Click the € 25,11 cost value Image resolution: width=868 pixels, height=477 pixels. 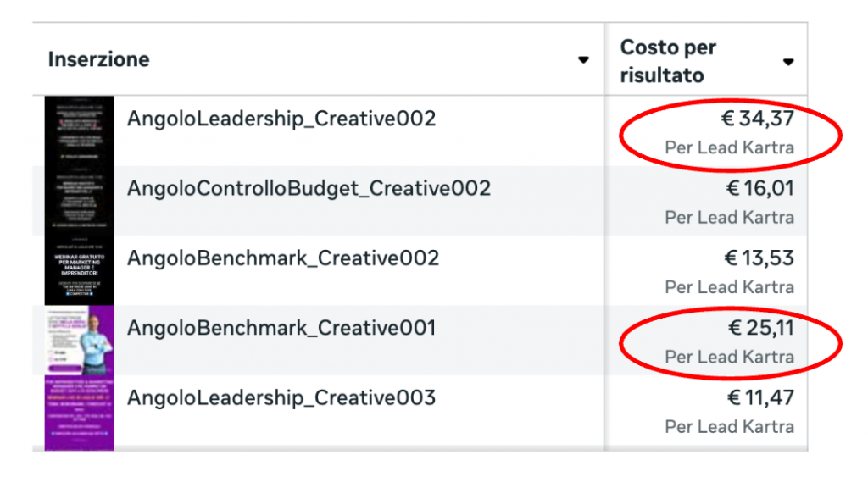(759, 327)
